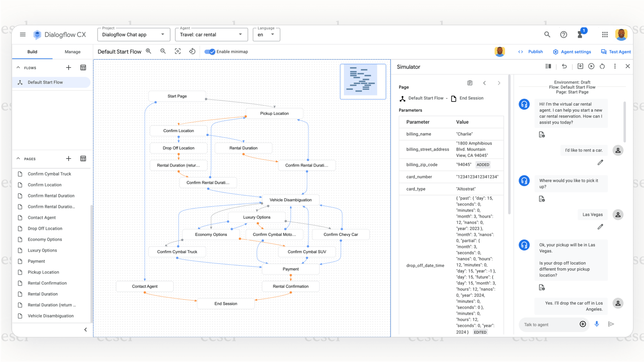Click the Publish link in the toolbar
This screenshot has height=362, width=644.
[535, 52]
